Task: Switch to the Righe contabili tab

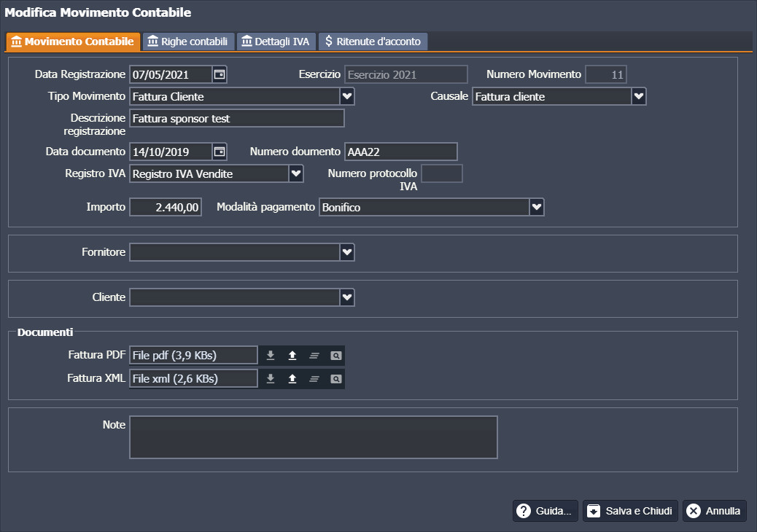Action: 188,42
